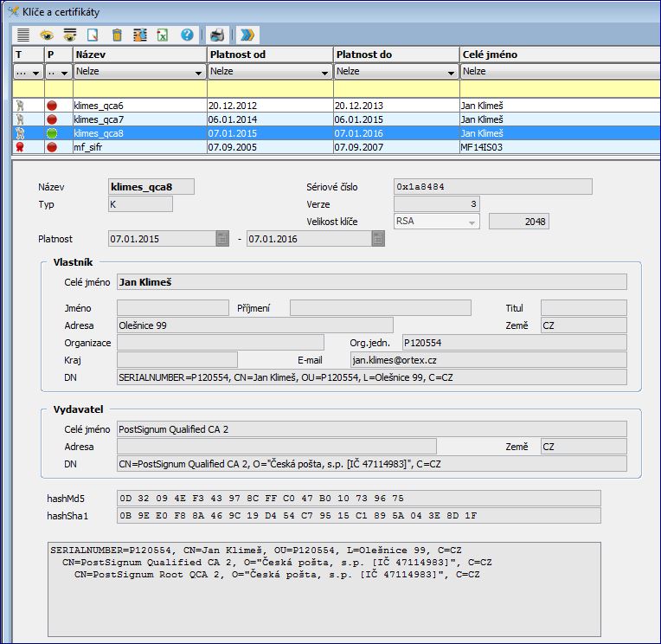Print using the printer toolbar icon
The image size is (661, 644).
point(217,35)
